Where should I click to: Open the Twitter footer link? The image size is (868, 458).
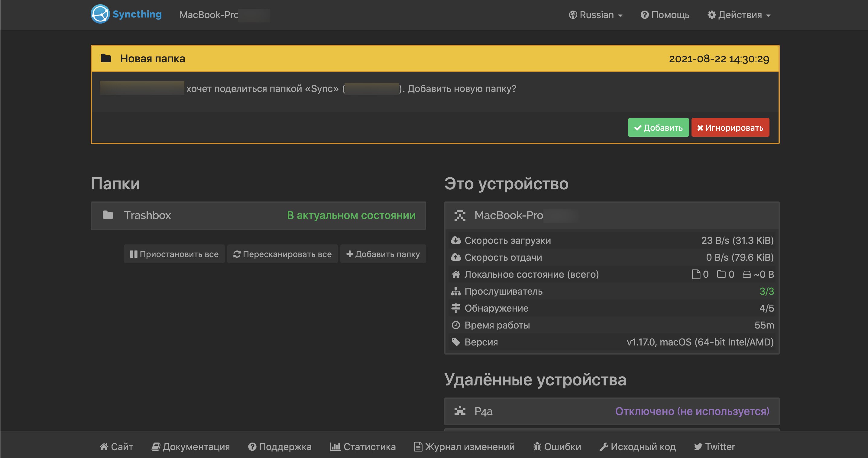714,447
